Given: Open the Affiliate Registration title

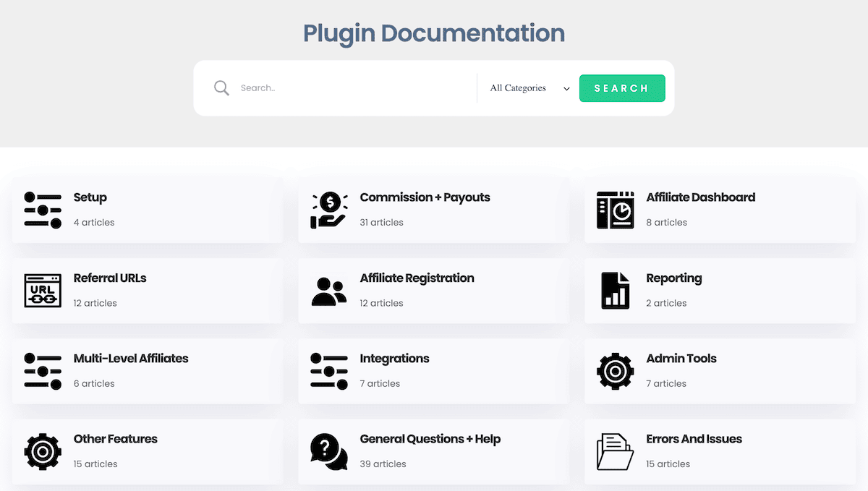Looking at the screenshot, I should 417,278.
